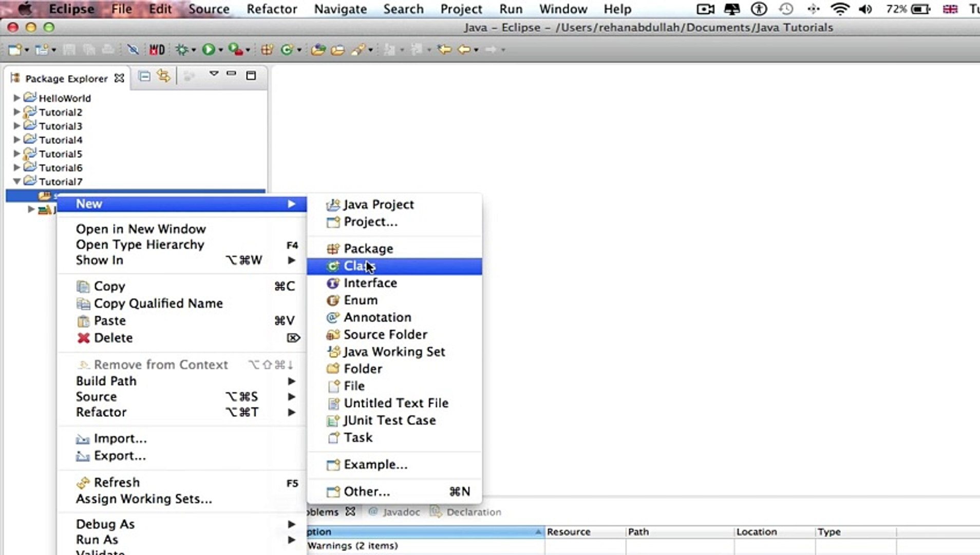
Task: Click the Open Task folder toolbar icon
Action: [337, 50]
